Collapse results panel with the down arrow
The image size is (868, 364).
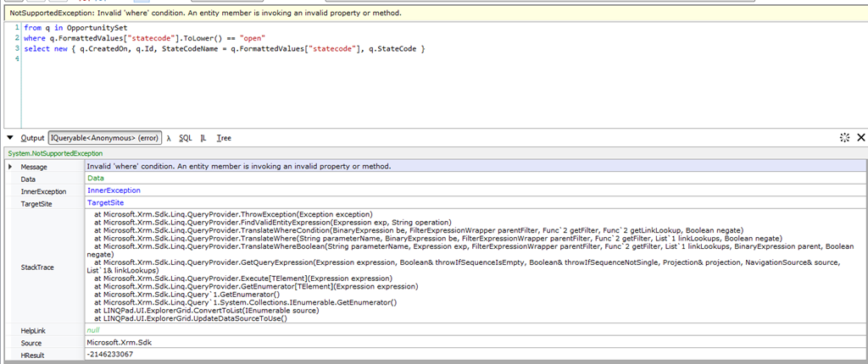(9, 137)
